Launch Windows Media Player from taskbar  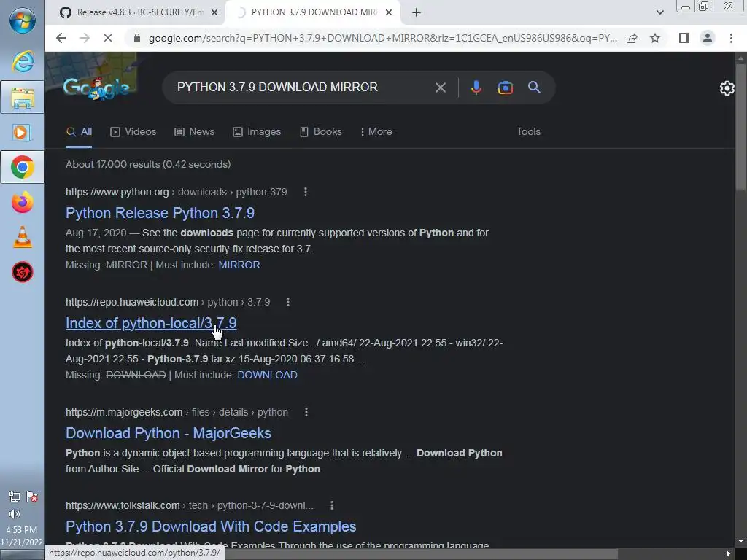tap(23, 133)
